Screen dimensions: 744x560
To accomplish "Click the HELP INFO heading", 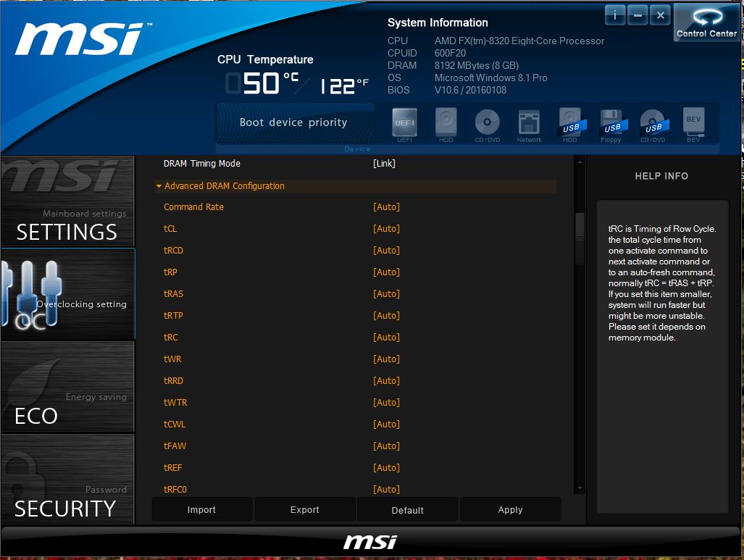I will point(661,176).
